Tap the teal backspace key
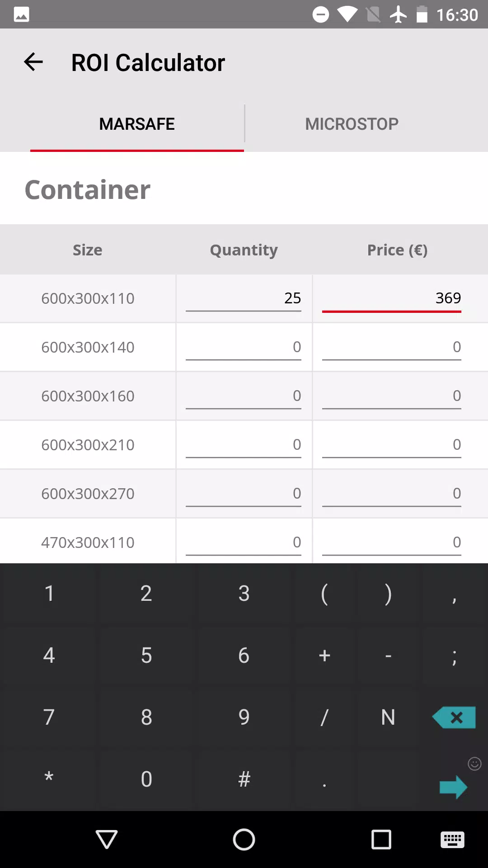The width and height of the screenshot is (488, 868). tap(454, 717)
